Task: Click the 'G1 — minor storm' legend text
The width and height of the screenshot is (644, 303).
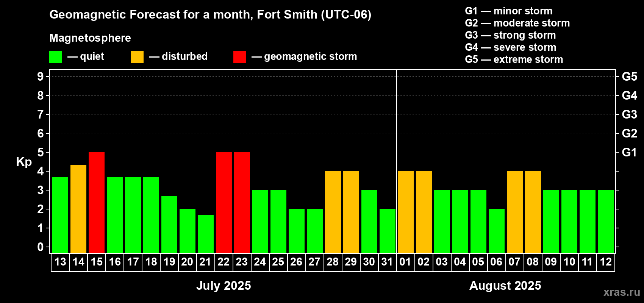Action: (509, 11)
